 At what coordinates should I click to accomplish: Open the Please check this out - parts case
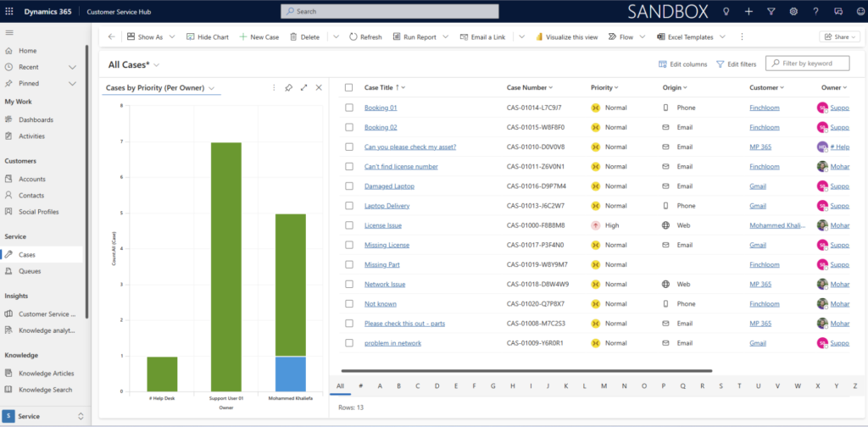tap(404, 324)
